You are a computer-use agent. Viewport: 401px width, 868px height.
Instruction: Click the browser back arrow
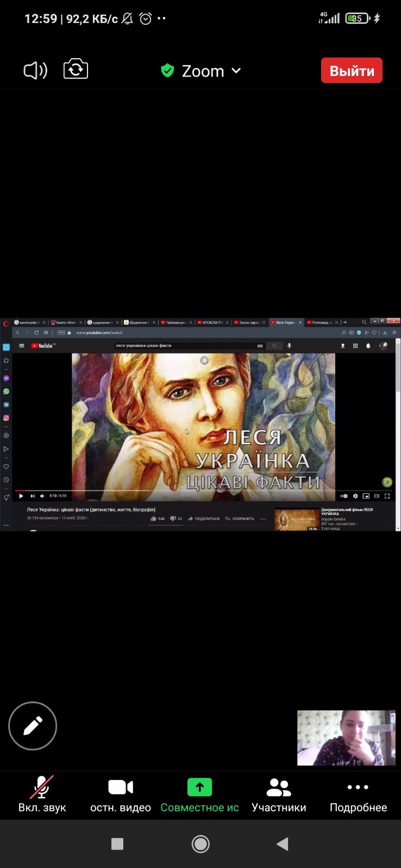point(18,333)
